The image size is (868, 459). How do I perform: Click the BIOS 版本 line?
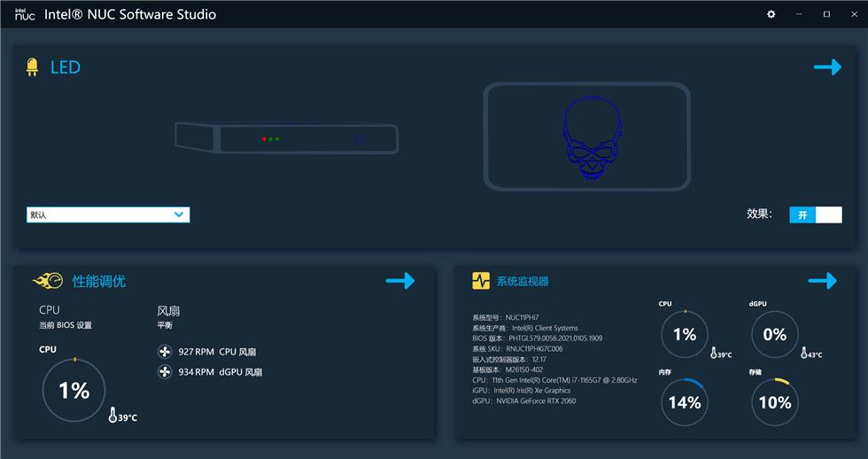click(537, 338)
